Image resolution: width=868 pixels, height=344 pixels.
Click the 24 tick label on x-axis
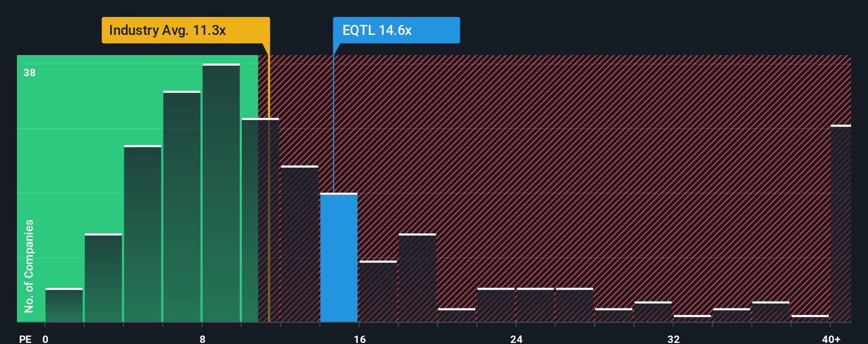point(517,339)
